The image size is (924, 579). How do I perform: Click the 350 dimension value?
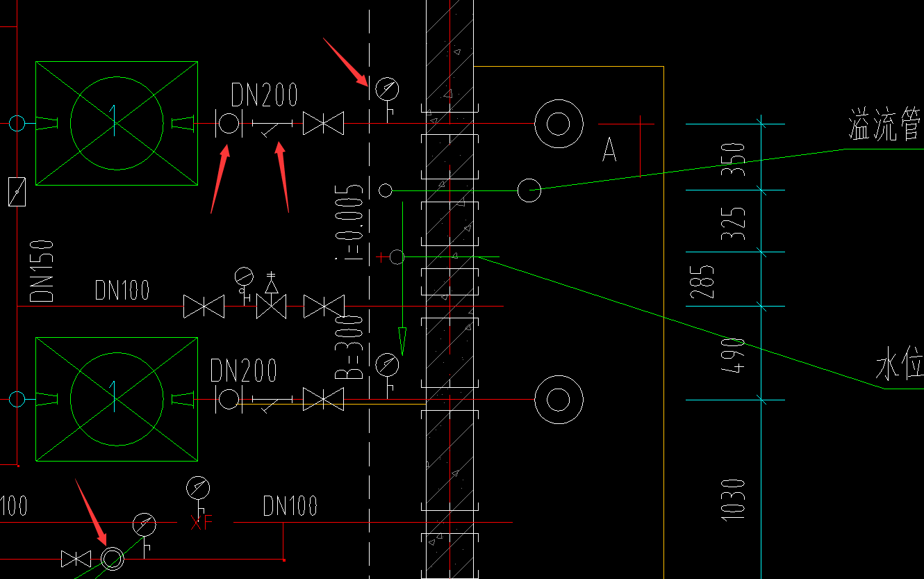click(734, 159)
